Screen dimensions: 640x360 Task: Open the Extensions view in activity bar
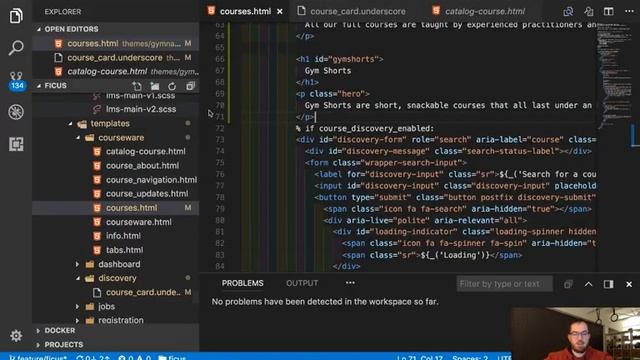pyautogui.click(x=16, y=144)
